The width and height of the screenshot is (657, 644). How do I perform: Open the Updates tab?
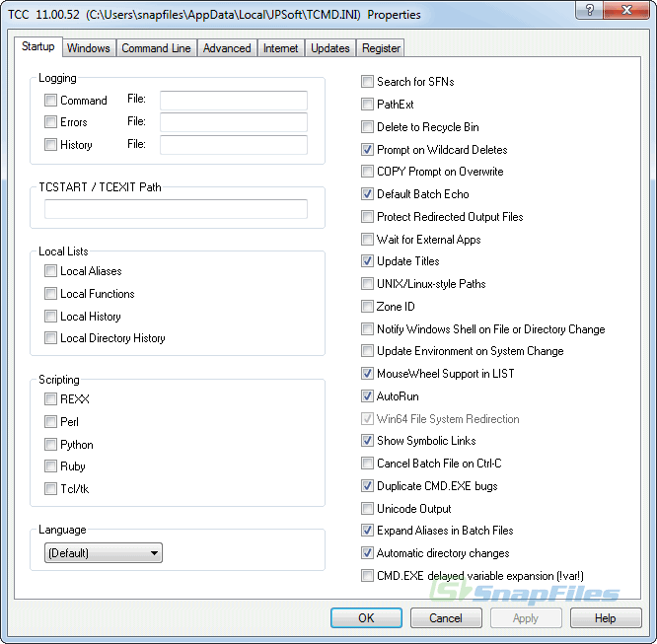click(x=330, y=48)
